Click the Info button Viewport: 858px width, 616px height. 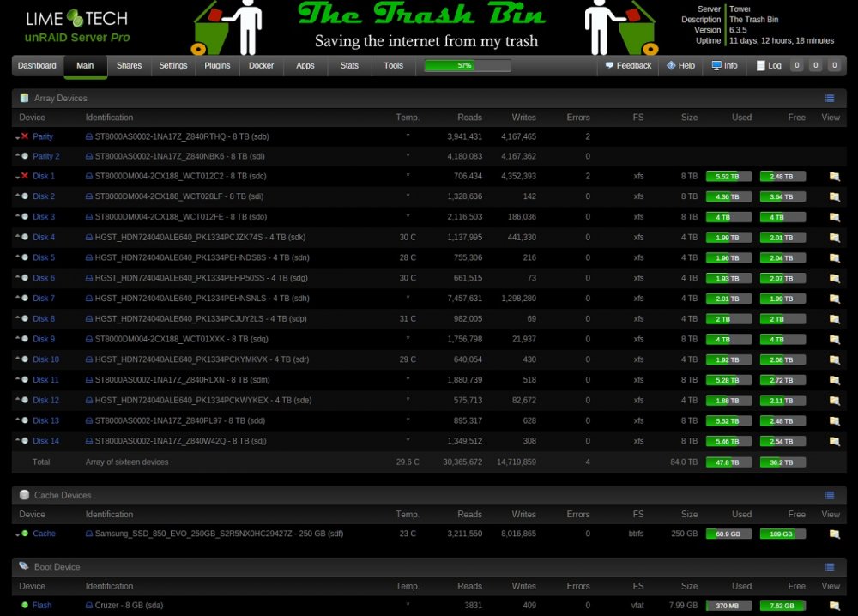(x=724, y=66)
